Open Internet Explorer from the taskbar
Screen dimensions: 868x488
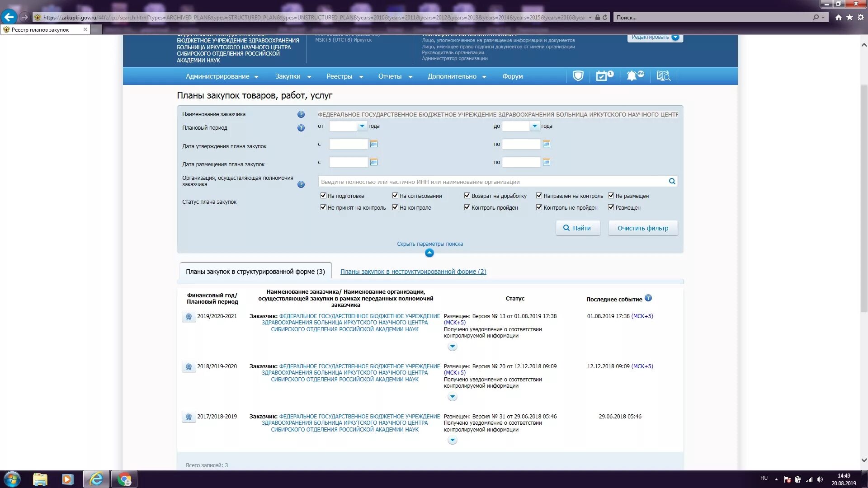[96, 479]
